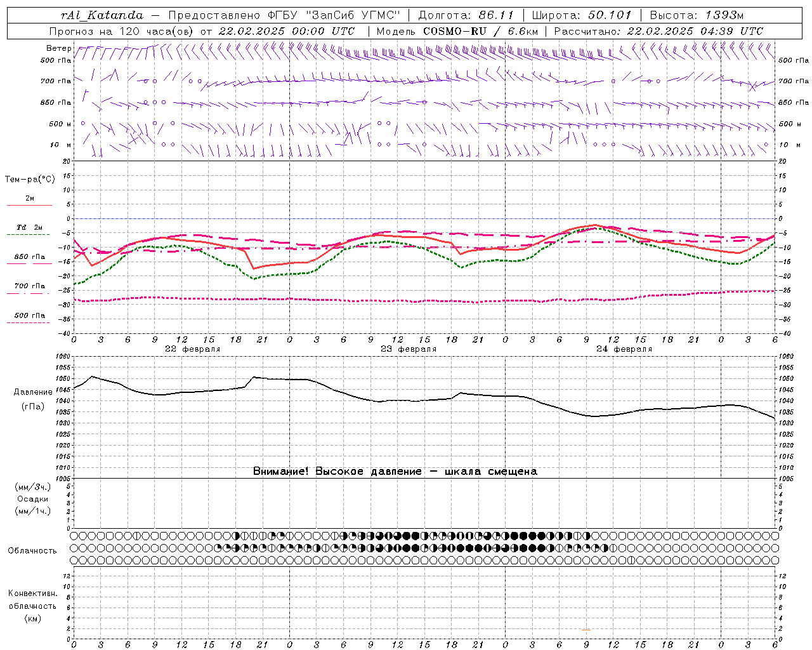Select the Долгота: 86.11 header field
The height and width of the screenshot is (650, 812).
pyautogui.click(x=466, y=15)
